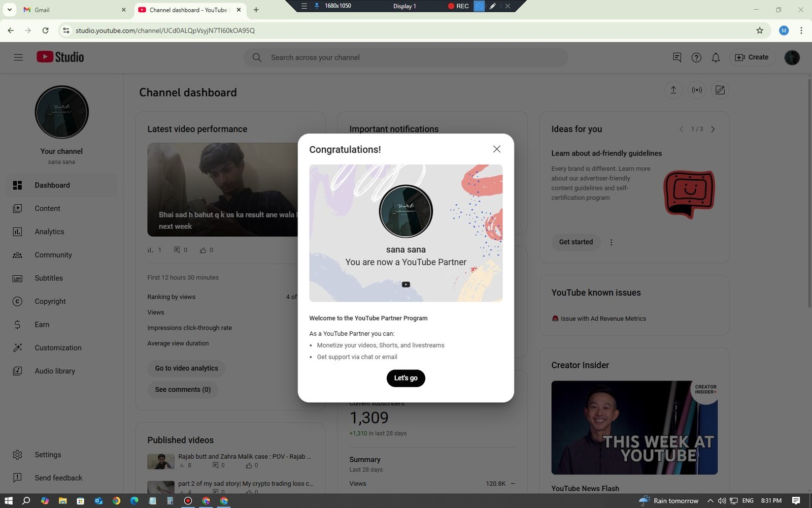Click Get started on ad-friendly guidelines

576,242
